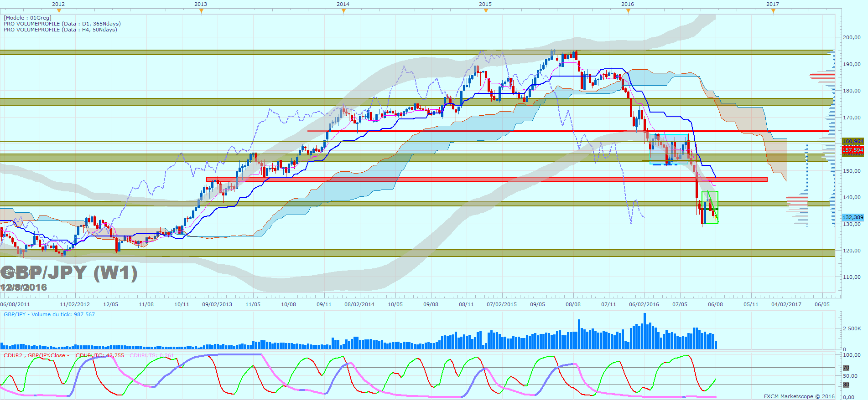Image resolution: width=868 pixels, height=400 pixels.
Task: Click the 170,00 price axis label
Action: 852,118
